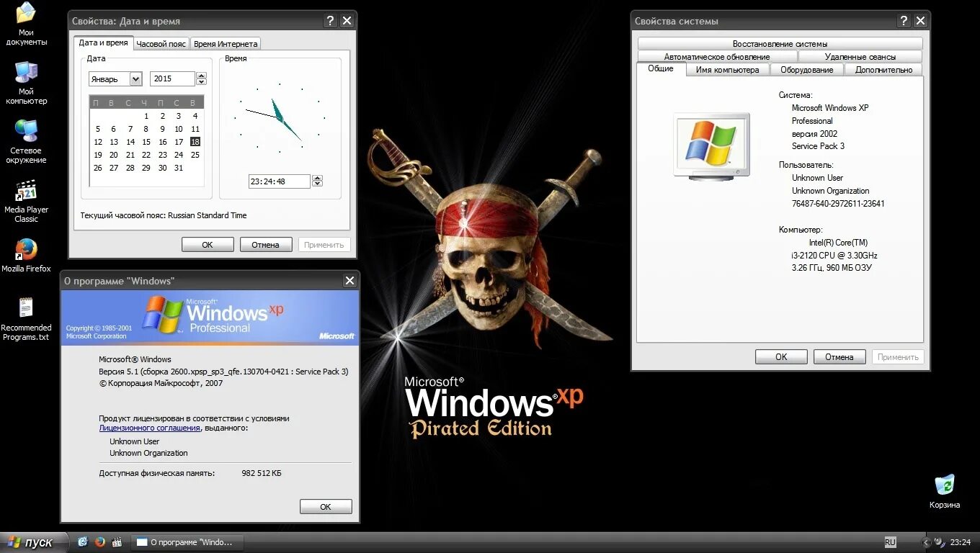Select day 18 in the calendar

(195, 142)
